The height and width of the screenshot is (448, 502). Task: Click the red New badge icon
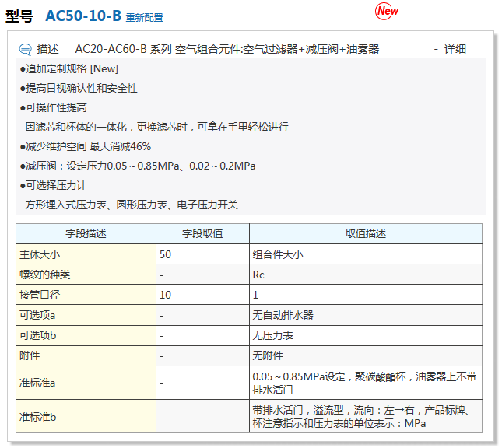[387, 11]
